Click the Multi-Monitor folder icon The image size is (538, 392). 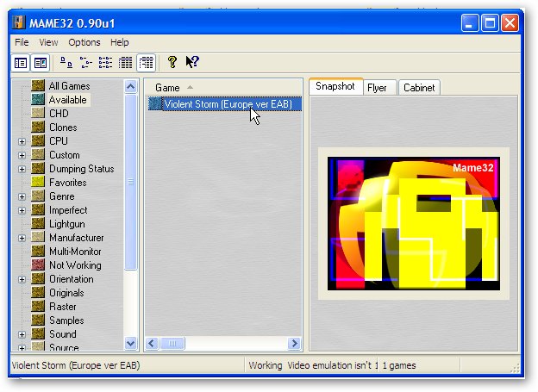point(38,251)
